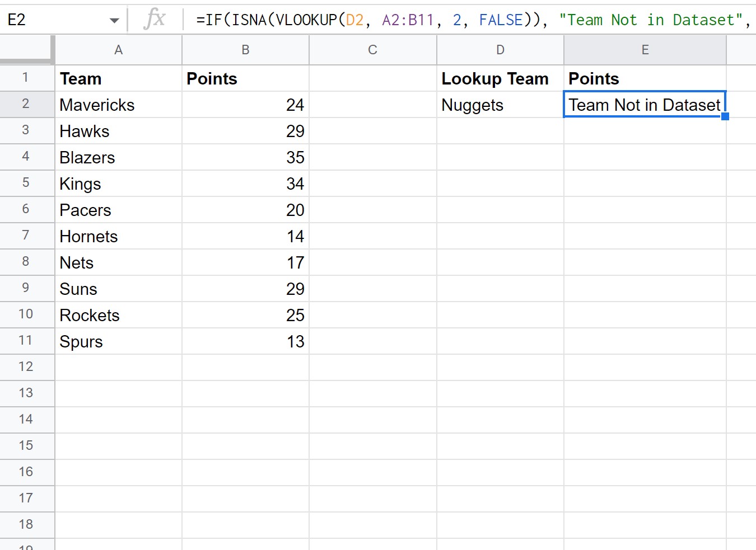Select column C header
756x550 pixels.
pyautogui.click(x=373, y=50)
